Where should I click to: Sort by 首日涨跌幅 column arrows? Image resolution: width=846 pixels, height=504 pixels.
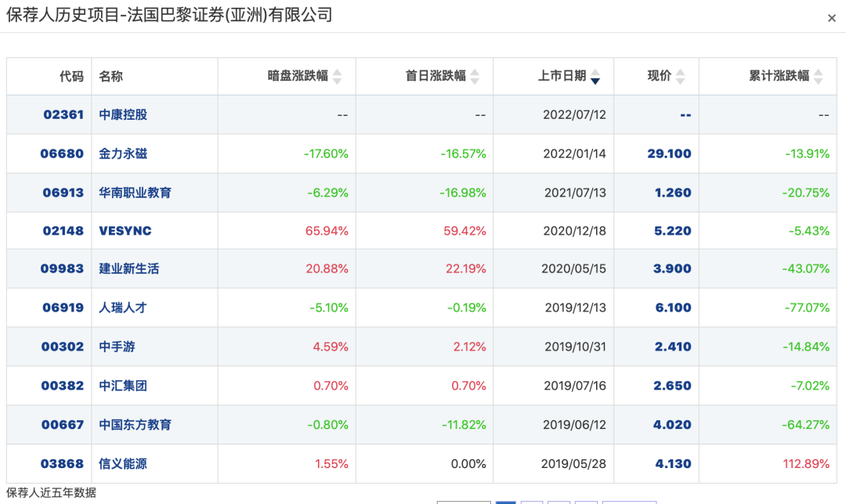(475, 77)
